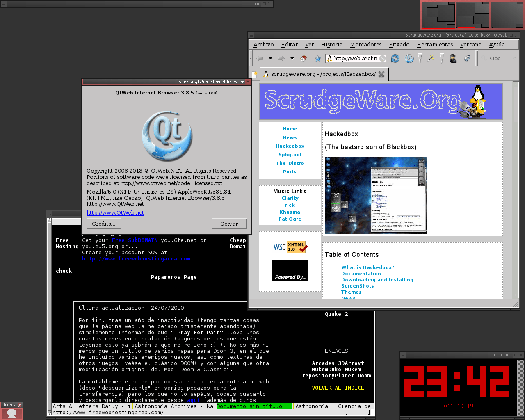Click the Qt logo in the about dialog
The width and height of the screenshot is (525, 420).
pyautogui.click(x=167, y=136)
